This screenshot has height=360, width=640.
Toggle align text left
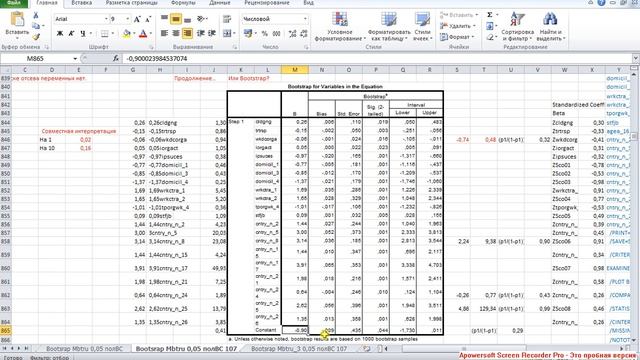pos(164,33)
